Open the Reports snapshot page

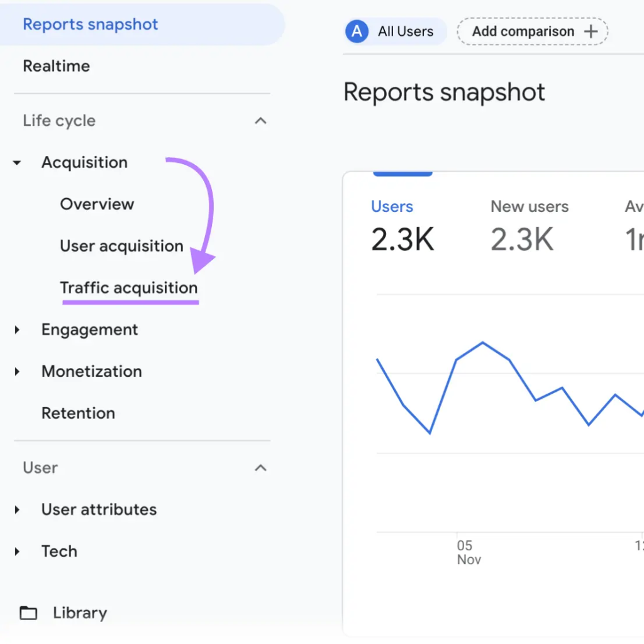(90, 24)
